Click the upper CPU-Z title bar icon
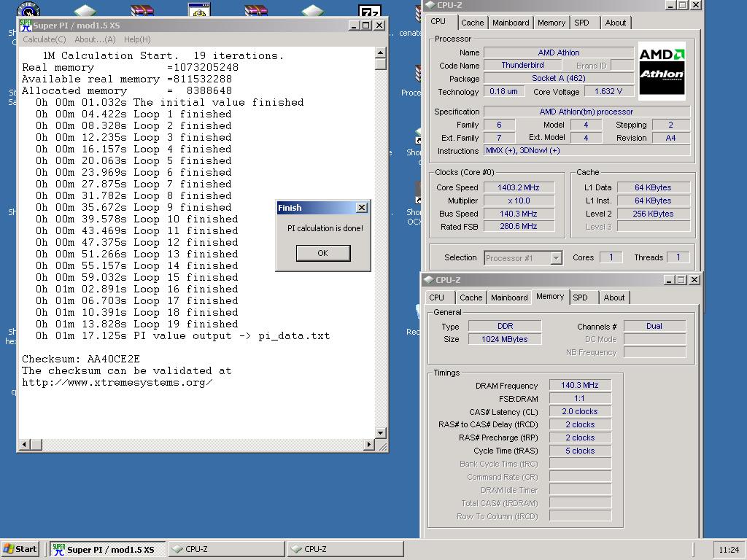The image size is (747, 560). [430, 5]
